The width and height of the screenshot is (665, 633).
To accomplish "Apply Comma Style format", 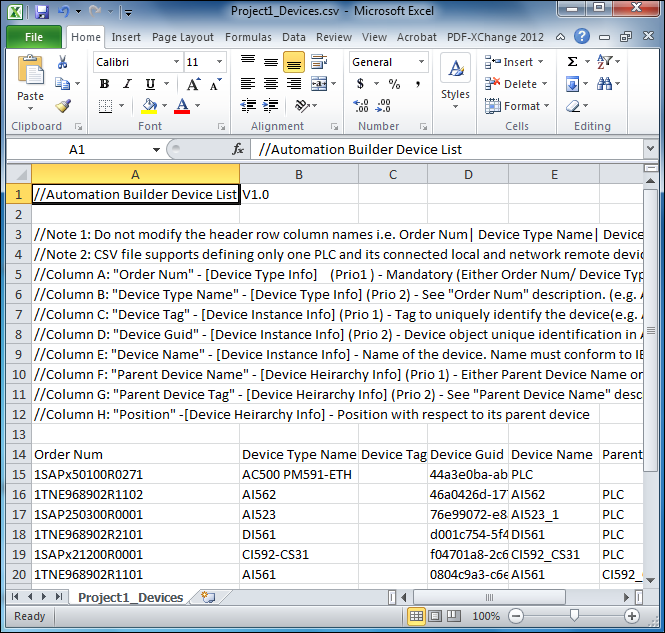I will pyautogui.click(x=418, y=84).
